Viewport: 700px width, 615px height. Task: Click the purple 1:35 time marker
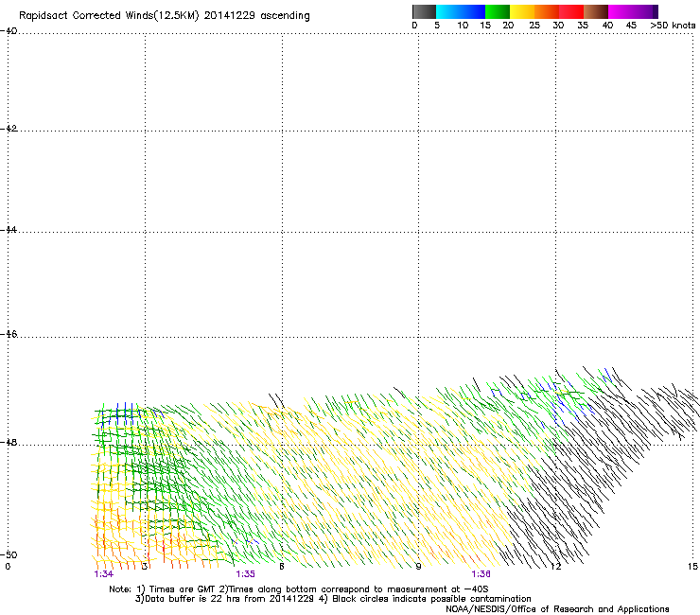(246, 574)
